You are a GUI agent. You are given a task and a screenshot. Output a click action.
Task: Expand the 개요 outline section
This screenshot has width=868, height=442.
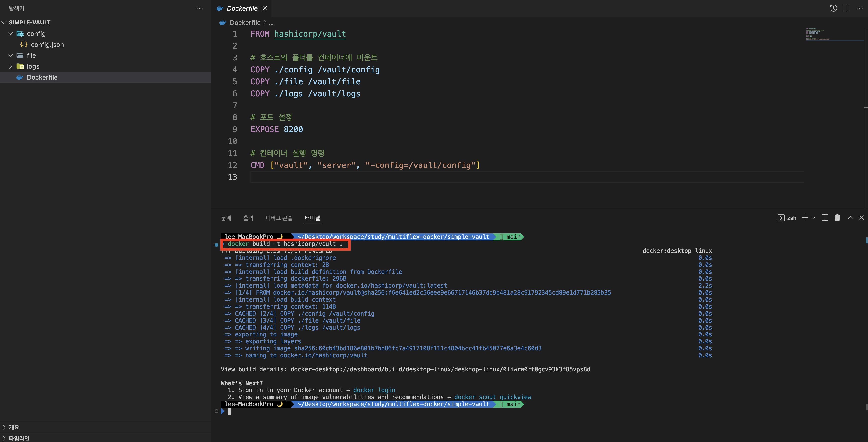click(106, 427)
